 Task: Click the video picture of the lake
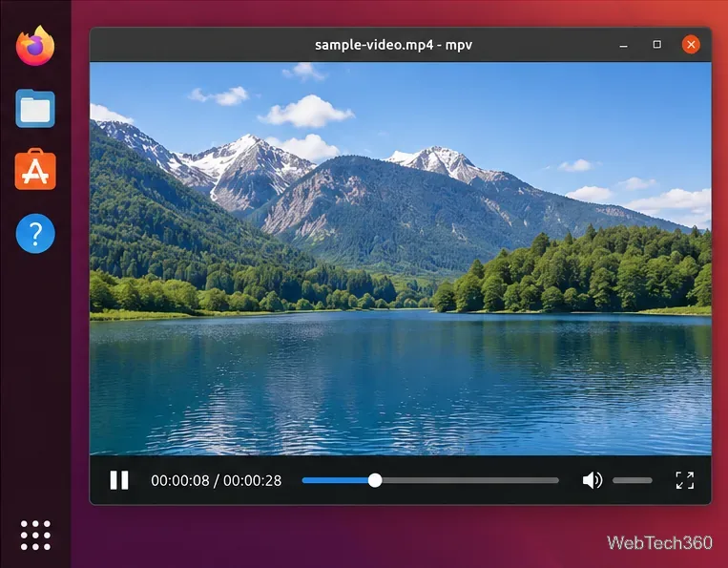(400, 258)
